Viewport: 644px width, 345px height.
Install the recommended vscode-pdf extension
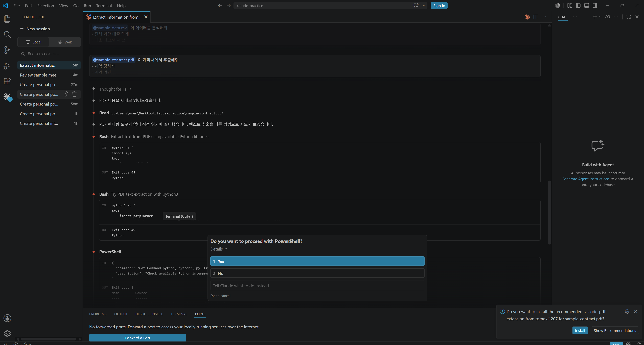(x=580, y=331)
